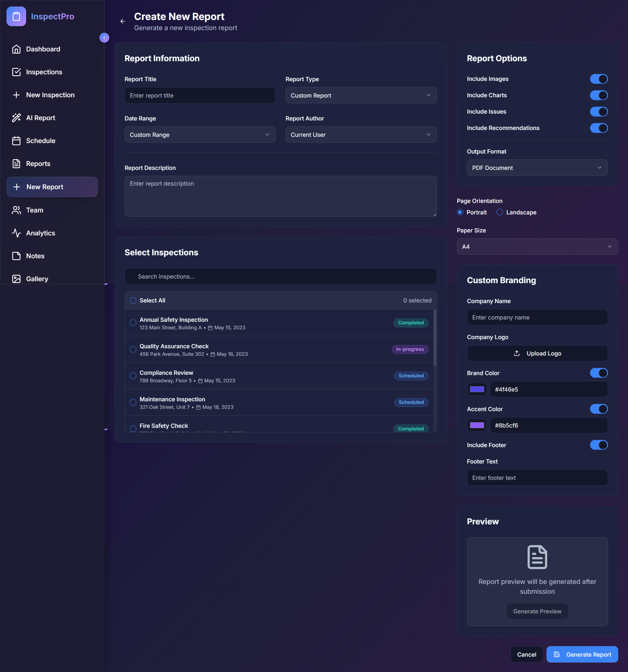
Task: Open AI Report from sidebar
Action: [x=52, y=118]
